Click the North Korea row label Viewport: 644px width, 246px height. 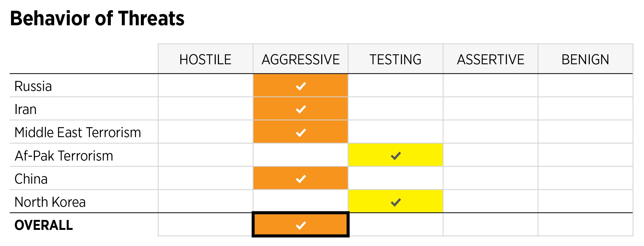[x=50, y=202]
